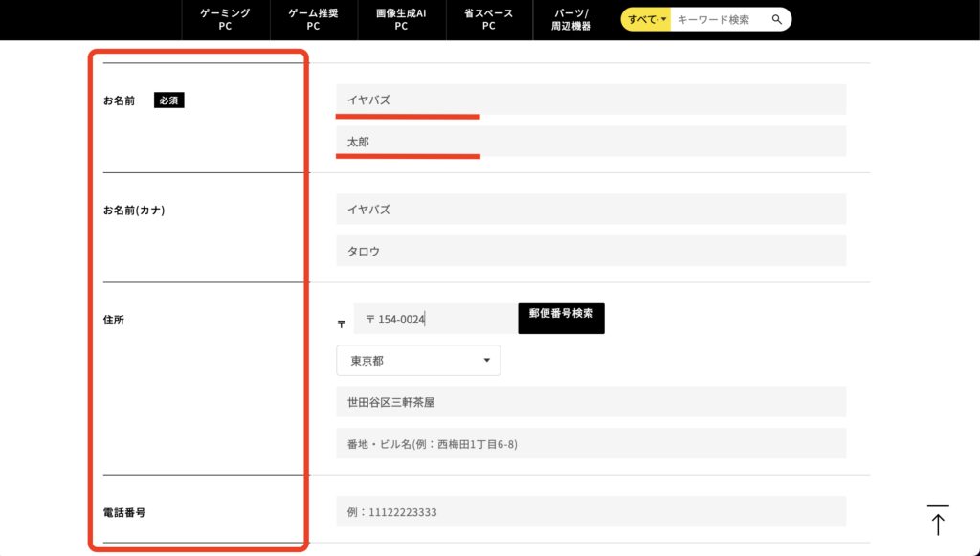Expand the 東京都 prefecture dropdown

pyautogui.click(x=418, y=361)
